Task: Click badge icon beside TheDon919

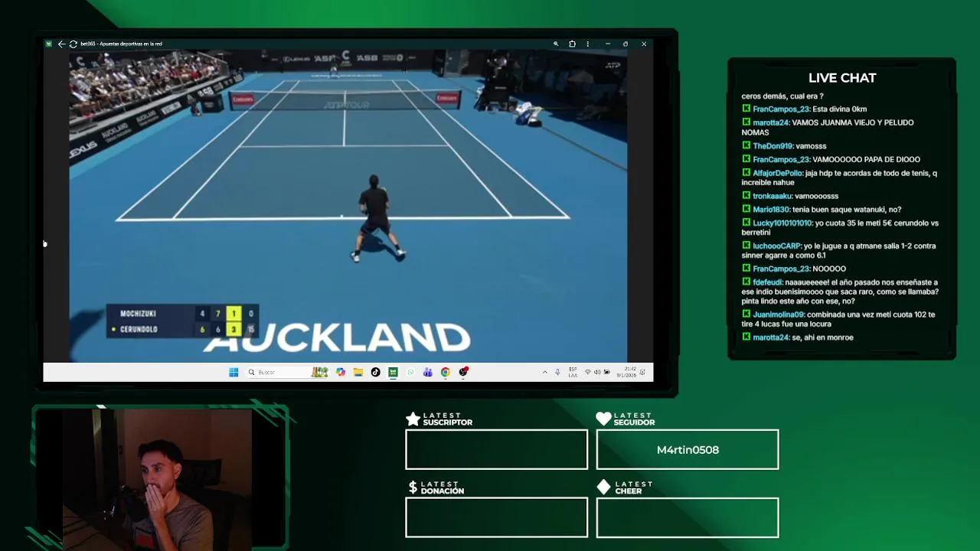Action: [x=746, y=145]
